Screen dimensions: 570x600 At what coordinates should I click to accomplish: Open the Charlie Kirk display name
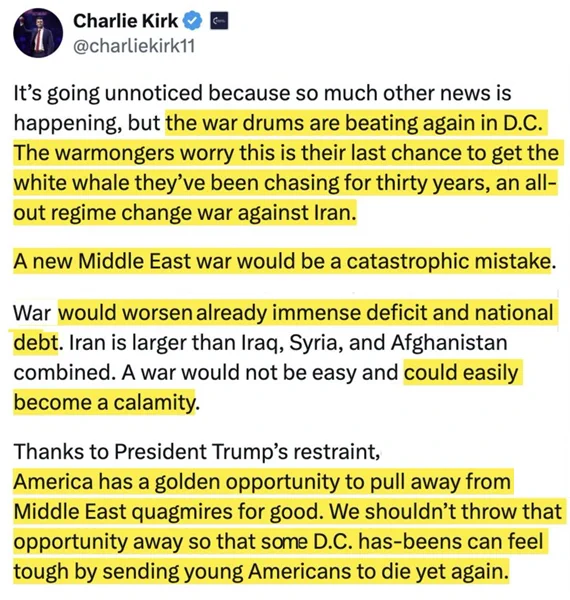click(125, 21)
